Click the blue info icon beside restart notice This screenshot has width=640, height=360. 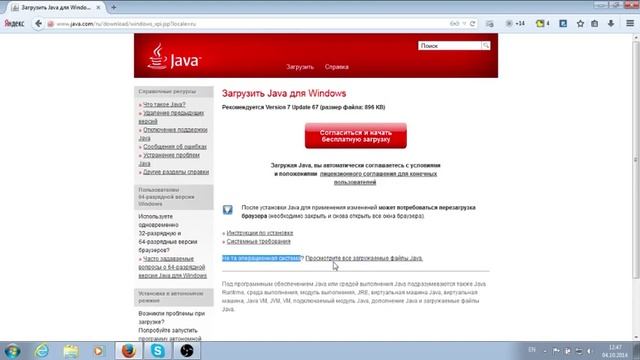pyautogui.click(x=228, y=210)
